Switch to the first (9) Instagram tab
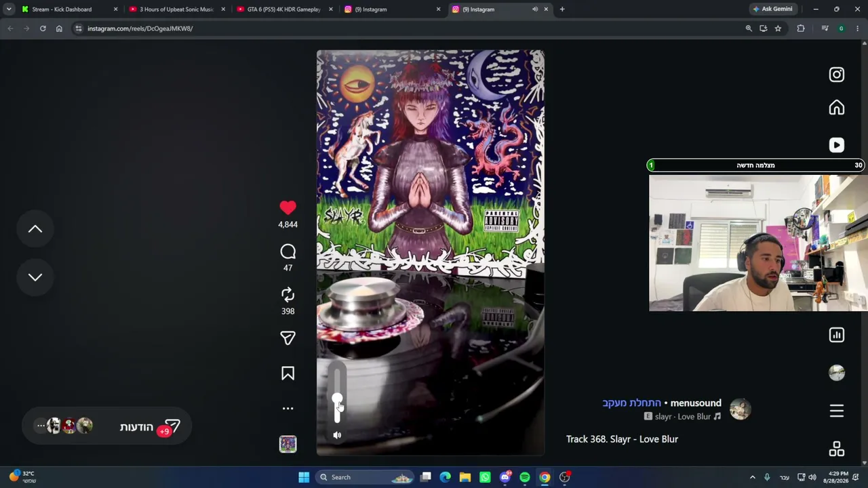The image size is (868, 488). click(x=391, y=9)
